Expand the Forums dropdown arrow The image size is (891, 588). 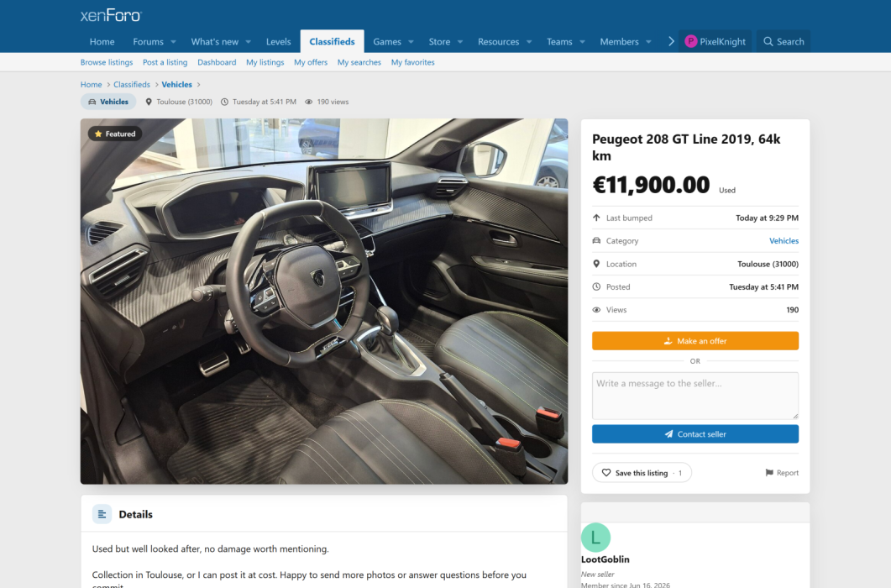coord(173,42)
